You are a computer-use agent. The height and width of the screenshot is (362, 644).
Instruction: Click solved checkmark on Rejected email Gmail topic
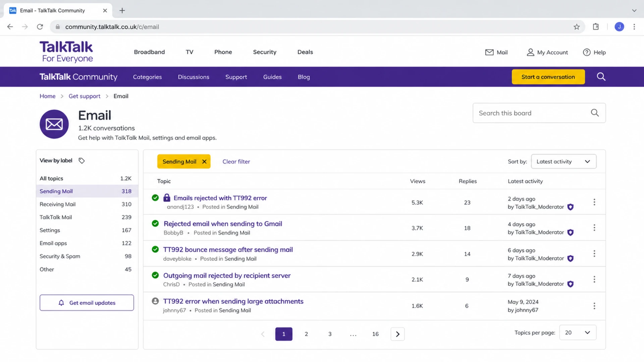pyautogui.click(x=155, y=224)
